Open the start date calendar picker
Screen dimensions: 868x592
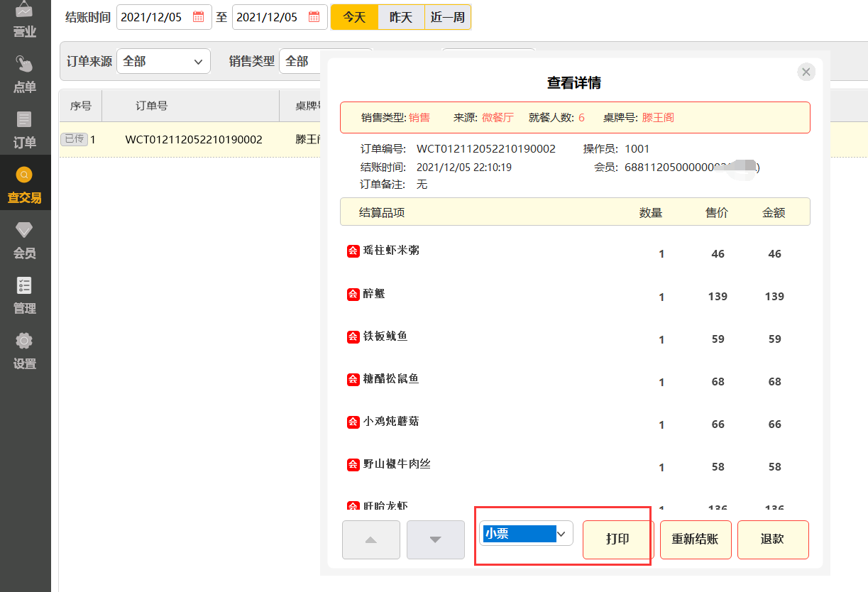pyautogui.click(x=199, y=17)
